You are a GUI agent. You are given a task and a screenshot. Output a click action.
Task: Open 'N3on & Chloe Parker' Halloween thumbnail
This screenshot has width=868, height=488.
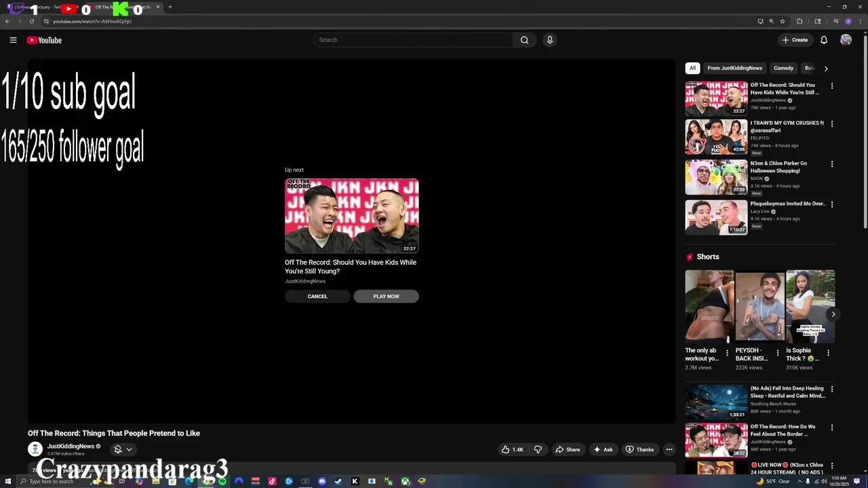(716, 177)
